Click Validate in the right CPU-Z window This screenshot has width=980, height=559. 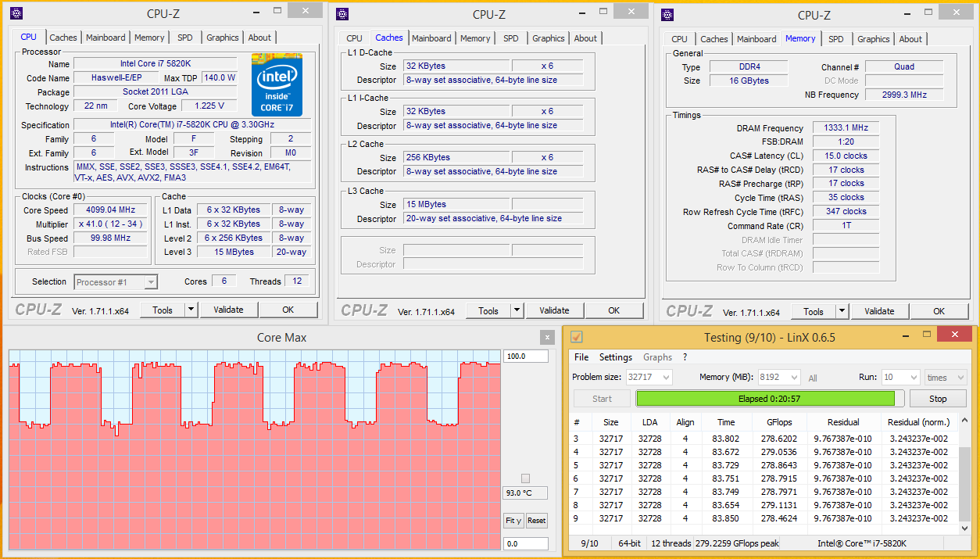point(879,311)
